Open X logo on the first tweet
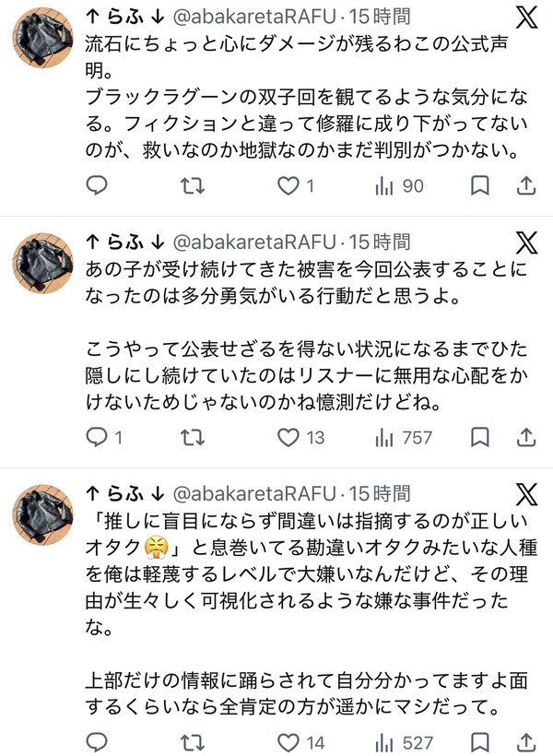Screen dimensions: 553x756 (x=526, y=17)
